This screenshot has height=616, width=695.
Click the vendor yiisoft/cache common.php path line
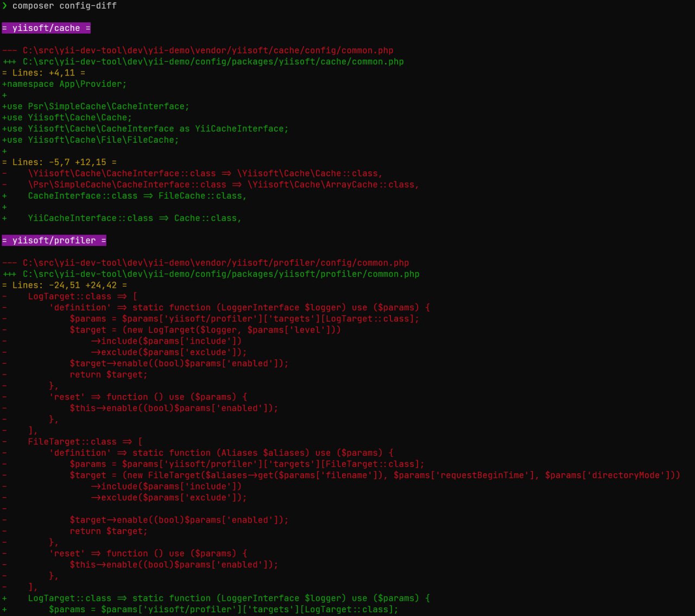click(198, 50)
